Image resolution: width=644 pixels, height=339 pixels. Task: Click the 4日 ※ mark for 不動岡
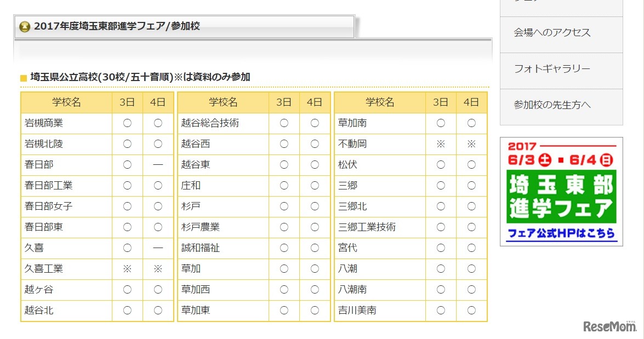point(471,144)
